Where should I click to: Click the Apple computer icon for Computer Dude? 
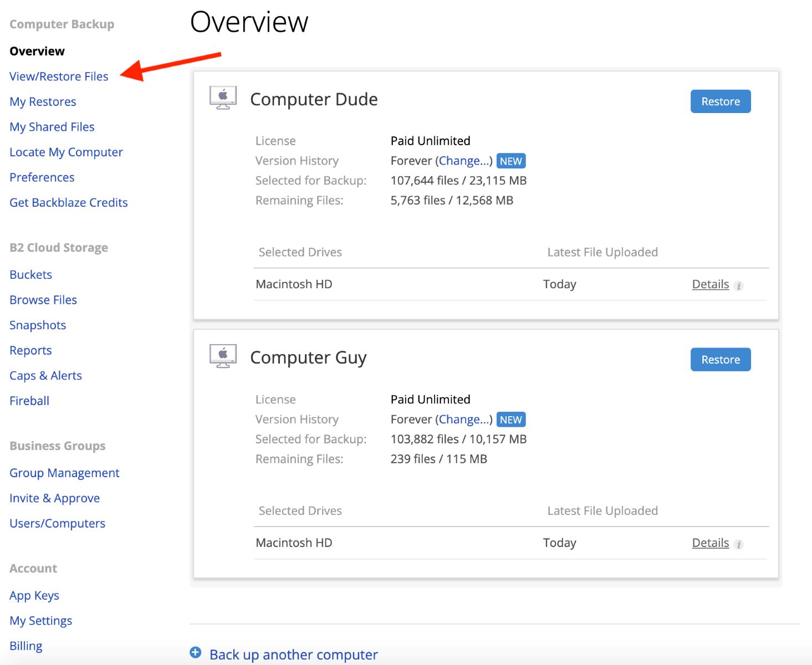pyautogui.click(x=223, y=97)
